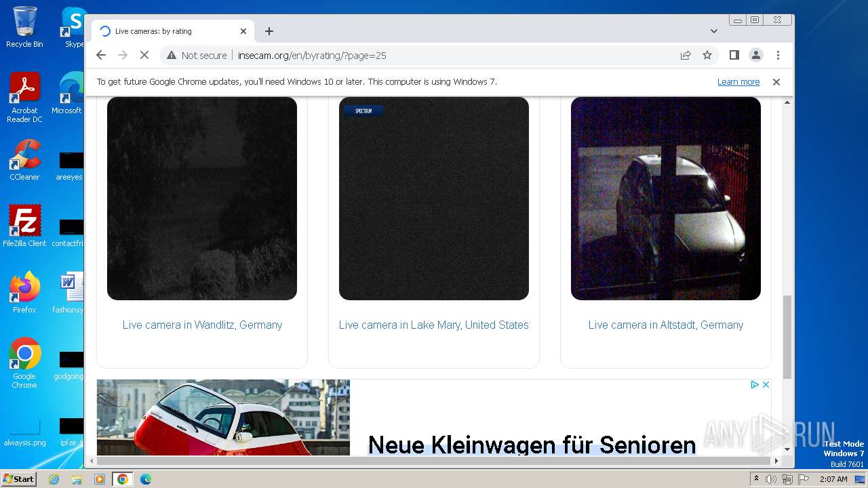Viewport: 868px width, 488px height.
Task: Launch CCleaner from desktop
Action: coord(24,160)
